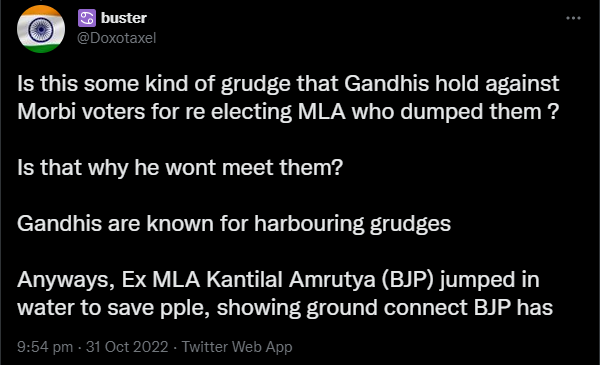Viewport: 600px width, 365px height.
Task: Click the line 'Gandhis are known for harbouring grudges'
Action: [x=234, y=223]
